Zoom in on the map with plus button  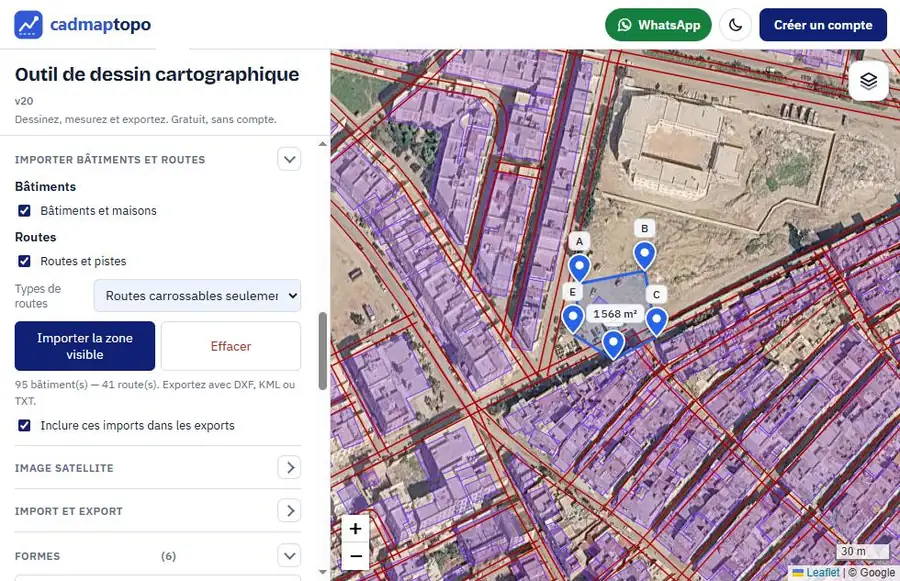coord(355,529)
